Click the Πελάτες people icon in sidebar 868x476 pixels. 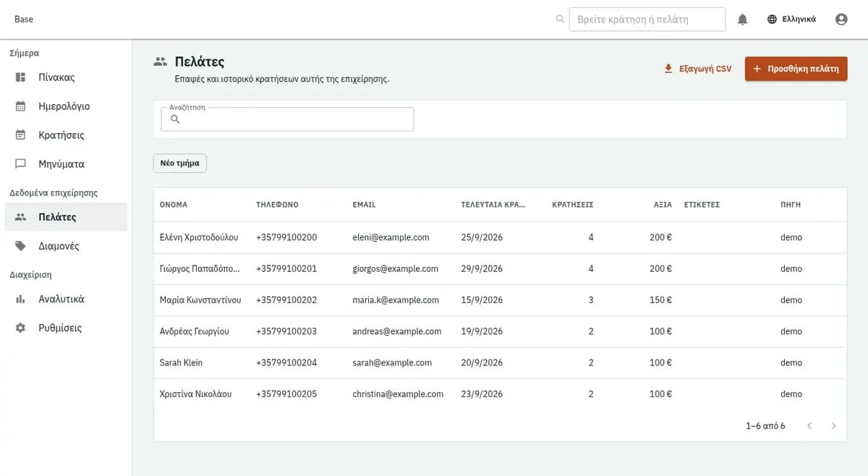[x=21, y=217]
